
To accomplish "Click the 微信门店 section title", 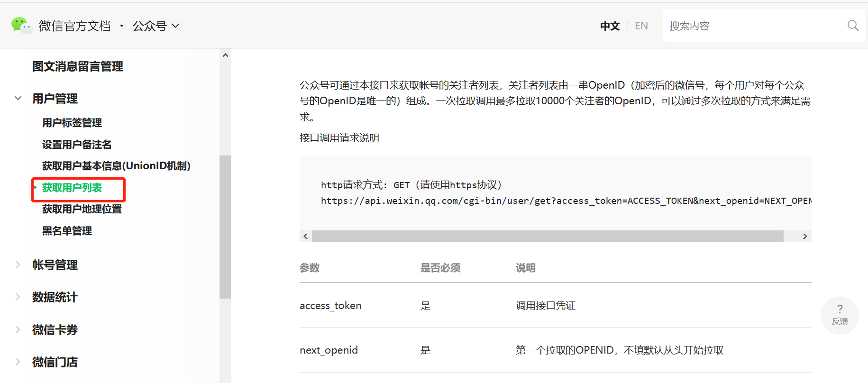I will pyautogui.click(x=55, y=362).
